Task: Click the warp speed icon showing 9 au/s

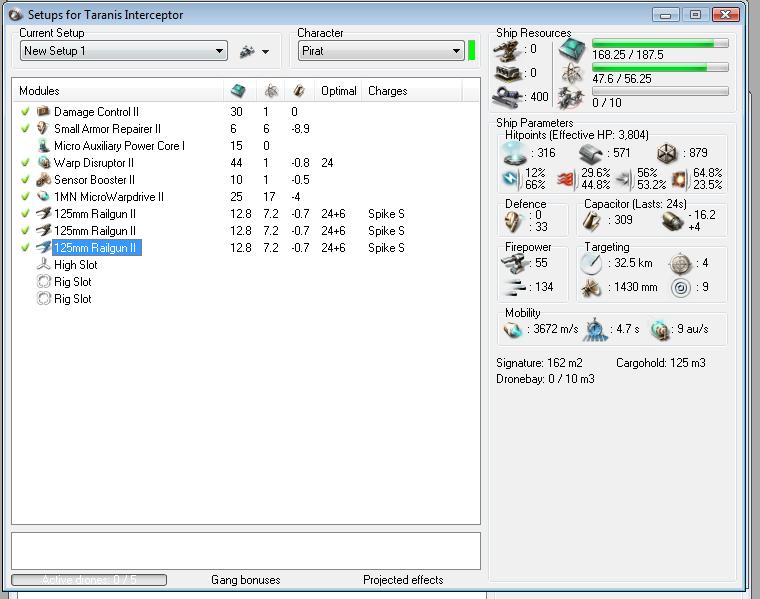Action: 659,330
